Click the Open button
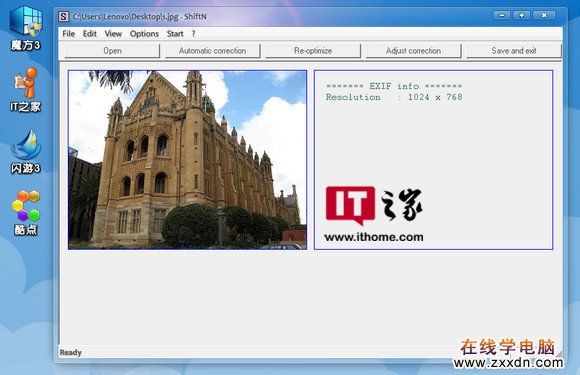Viewport: 580px width, 375px height. click(112, 51)
